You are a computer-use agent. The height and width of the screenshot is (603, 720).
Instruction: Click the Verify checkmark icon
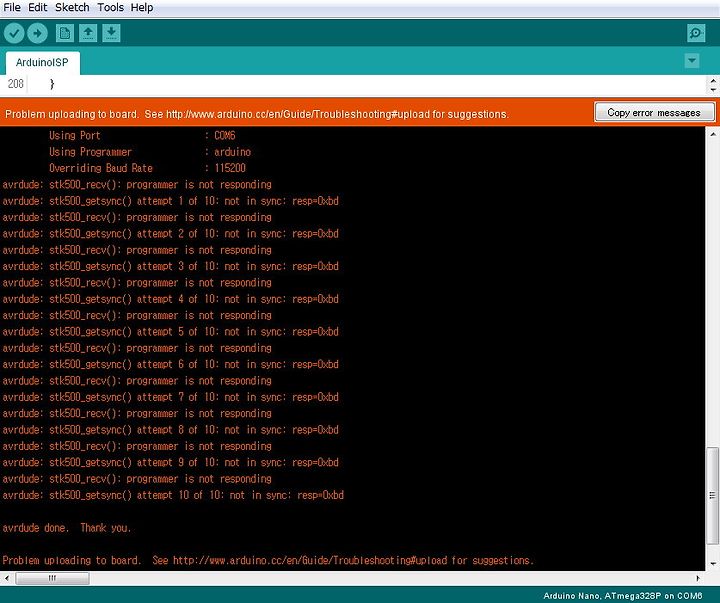tap(14, 33)
